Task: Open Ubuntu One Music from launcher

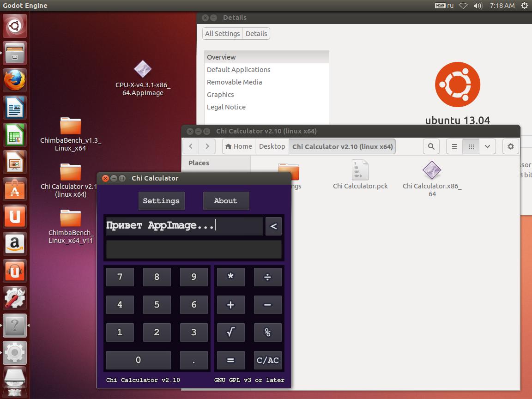Action: pos(15,271)
